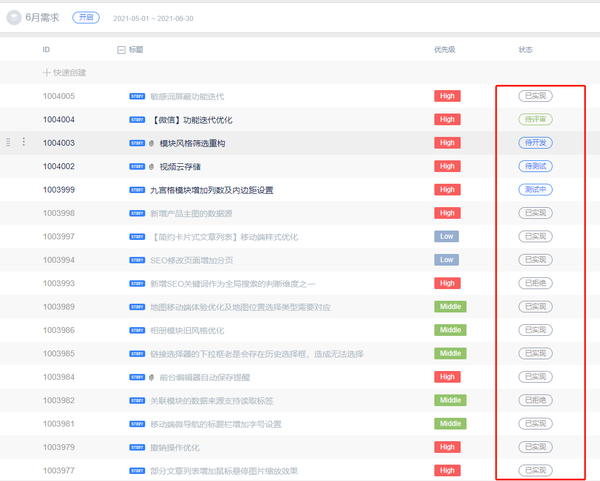Open the 撤销操作优化 story link
Viewport: 600px width, 481px height.
coord(174,447)
